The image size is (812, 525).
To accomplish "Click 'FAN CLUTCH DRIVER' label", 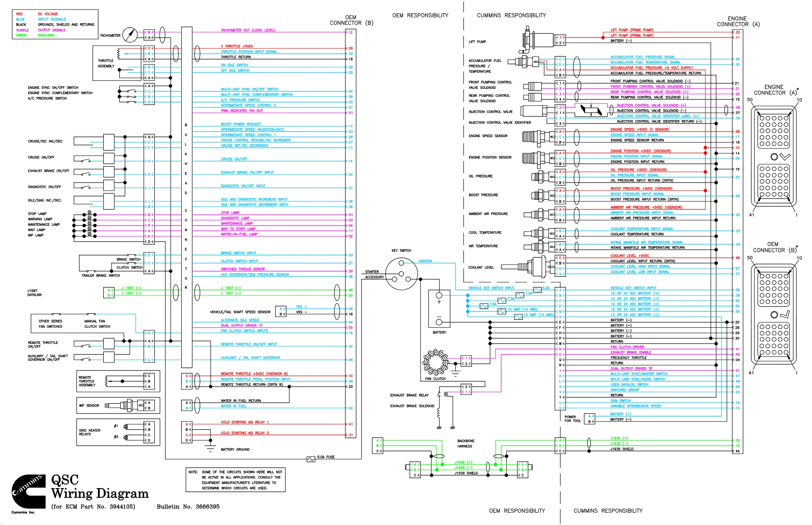I will [x=627, y=347].
